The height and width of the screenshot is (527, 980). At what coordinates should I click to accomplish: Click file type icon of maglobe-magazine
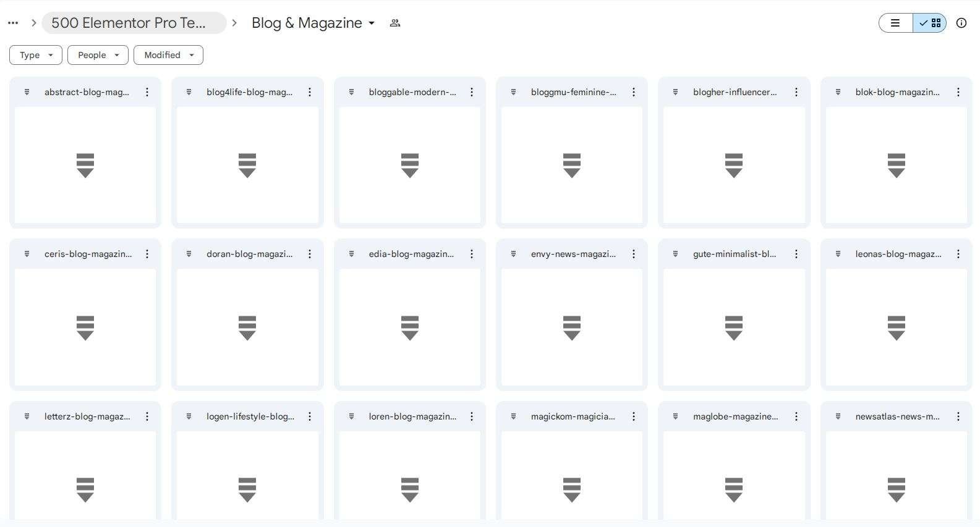(x=675, y=416)
